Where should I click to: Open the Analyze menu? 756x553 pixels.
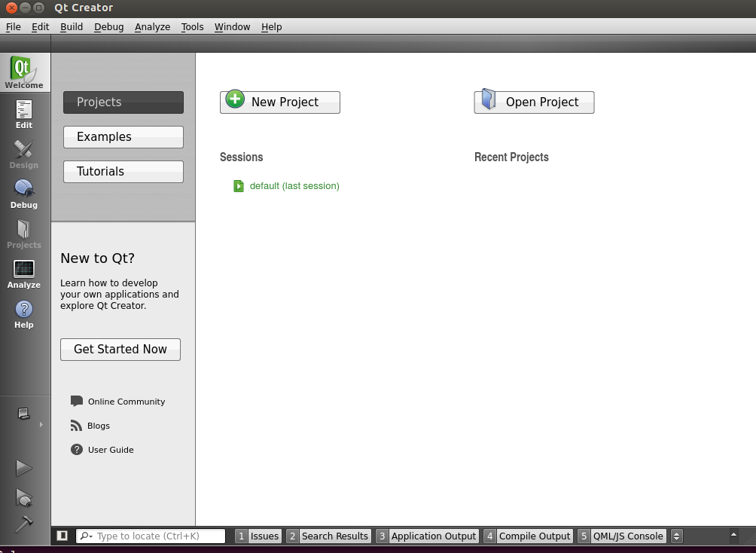coord(152,26)
